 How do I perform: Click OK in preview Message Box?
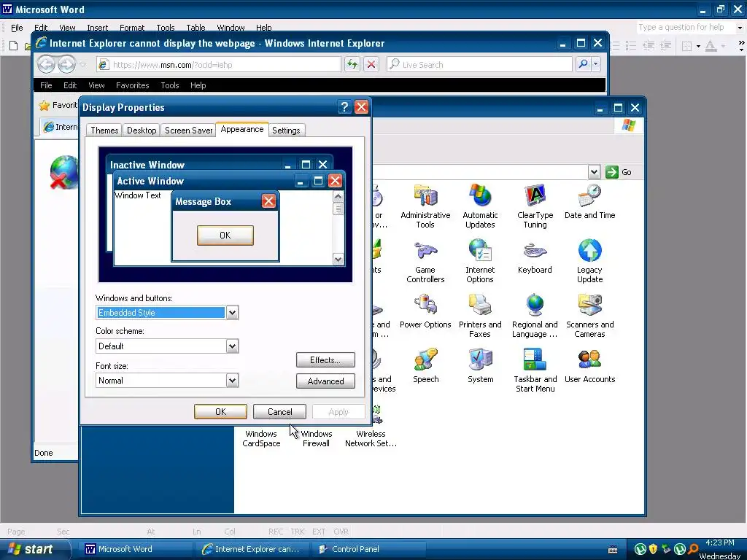point(225,236)
